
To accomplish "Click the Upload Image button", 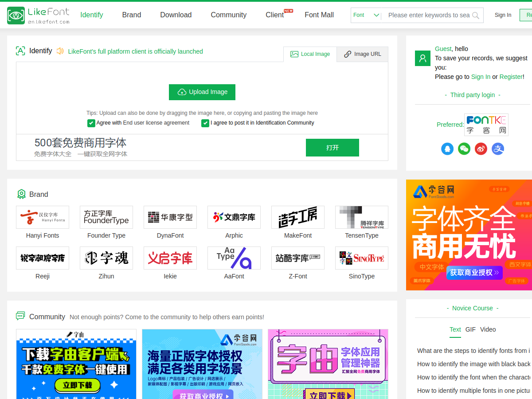I will coord(202,92).
